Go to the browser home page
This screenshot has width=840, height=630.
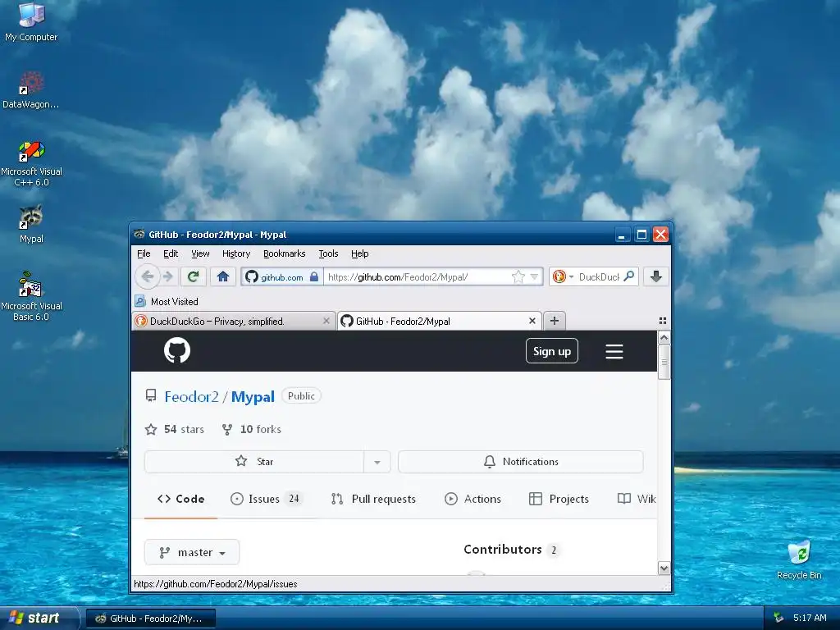(223, 276)
